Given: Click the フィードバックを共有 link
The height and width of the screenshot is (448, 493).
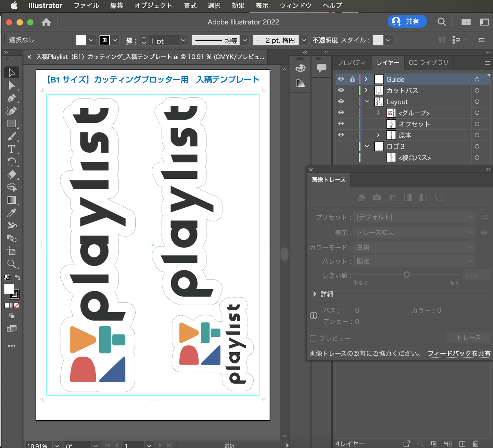Looking at the screenshot, I should coord(459,354).
